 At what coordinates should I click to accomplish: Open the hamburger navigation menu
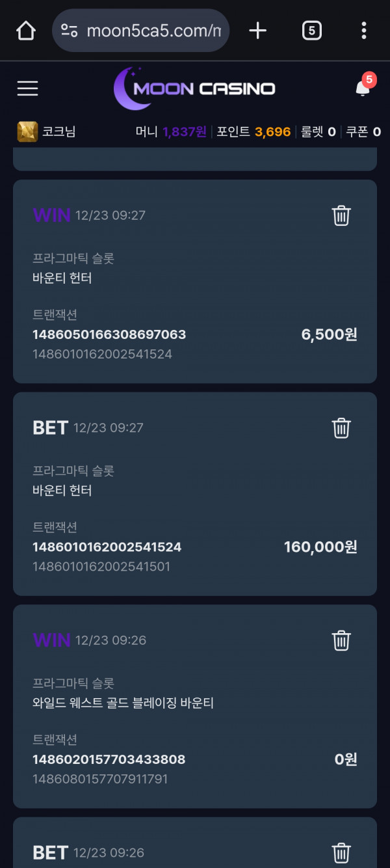point(27,88)
